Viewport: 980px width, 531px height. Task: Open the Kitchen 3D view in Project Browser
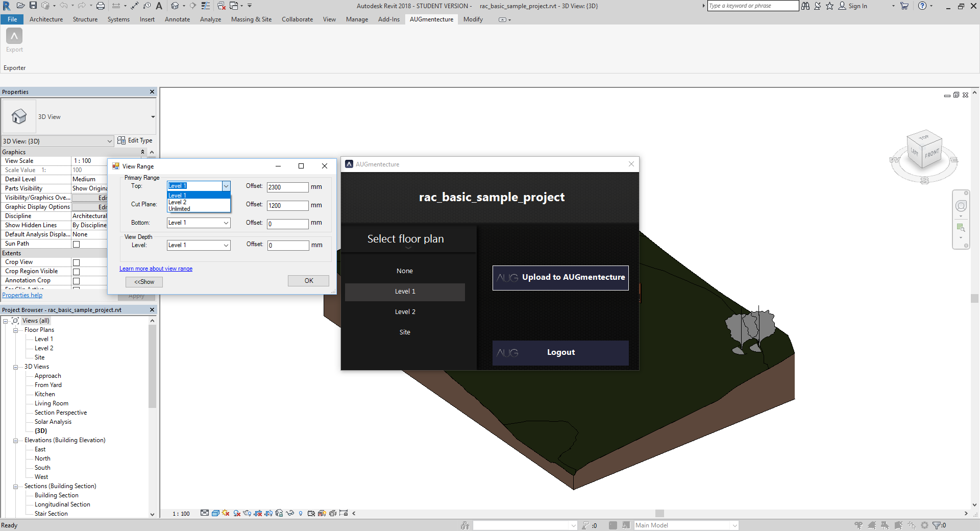point(45,394)
